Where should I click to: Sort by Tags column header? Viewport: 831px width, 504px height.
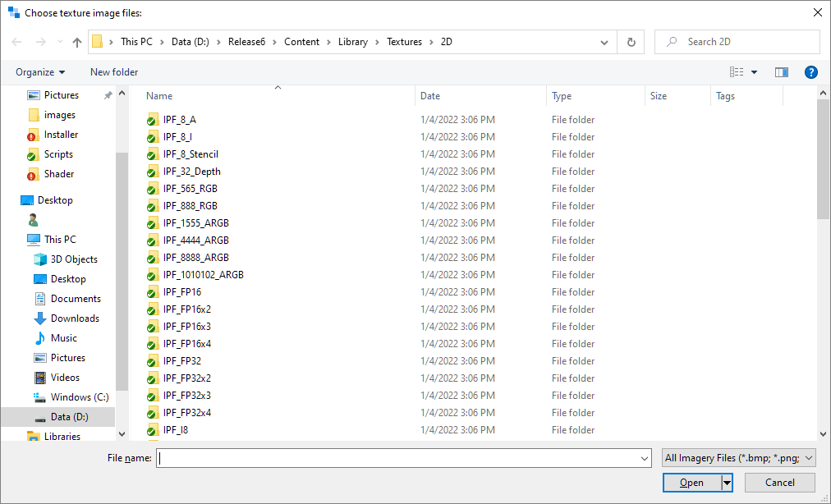(x=725, y=96)
